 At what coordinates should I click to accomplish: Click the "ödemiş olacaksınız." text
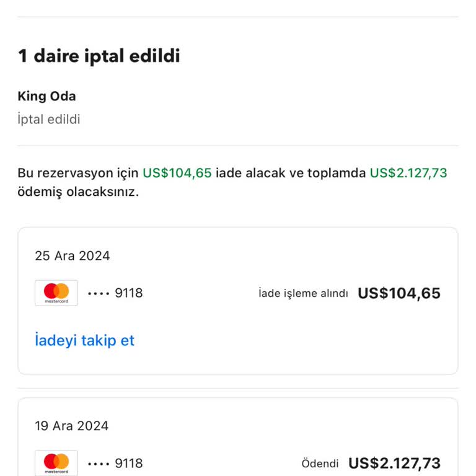point(78,192)
